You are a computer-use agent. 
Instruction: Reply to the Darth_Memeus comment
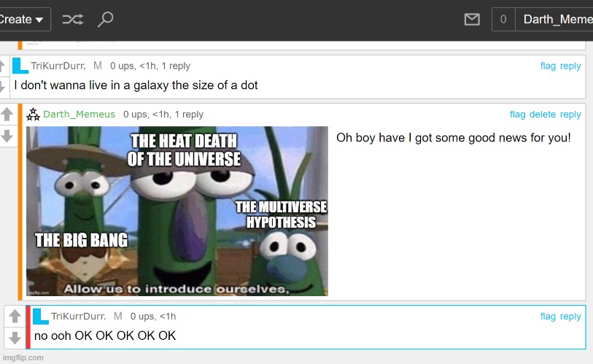point(570,115)
